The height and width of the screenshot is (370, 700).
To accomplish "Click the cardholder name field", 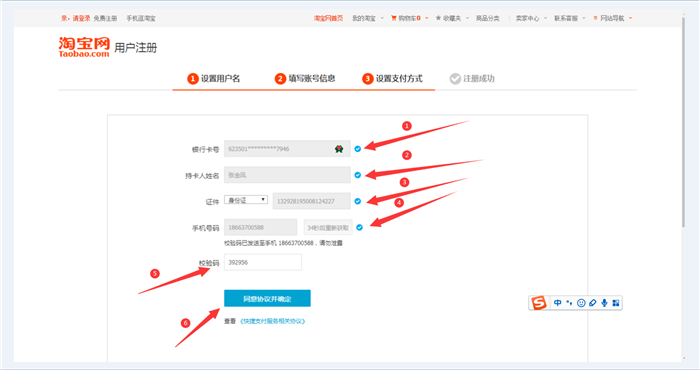I will click(x=287, y=175).
